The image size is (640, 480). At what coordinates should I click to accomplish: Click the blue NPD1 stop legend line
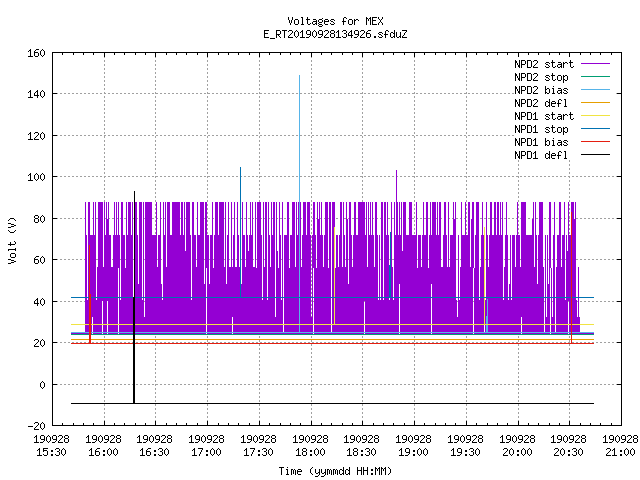[x=596, y=129]
